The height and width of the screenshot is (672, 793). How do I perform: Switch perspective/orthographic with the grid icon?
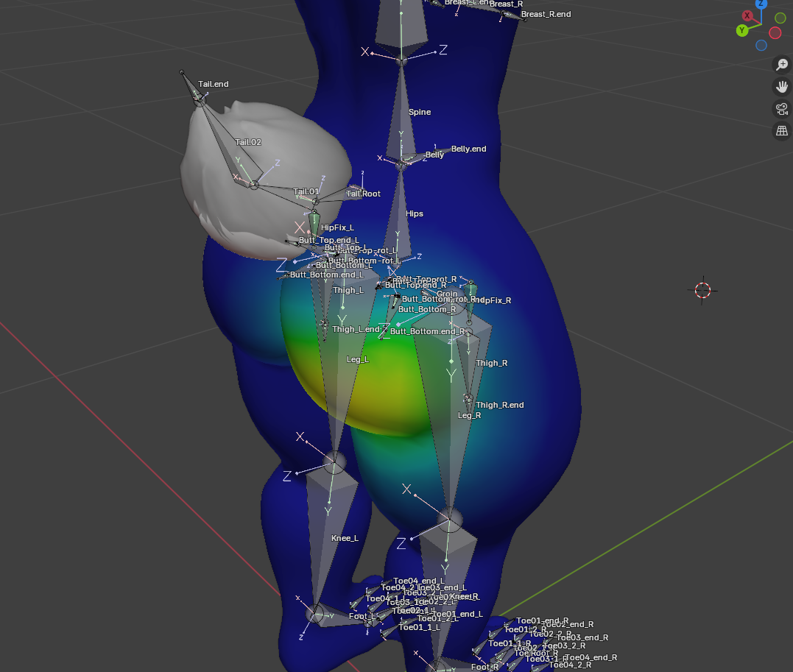(782, 131)
